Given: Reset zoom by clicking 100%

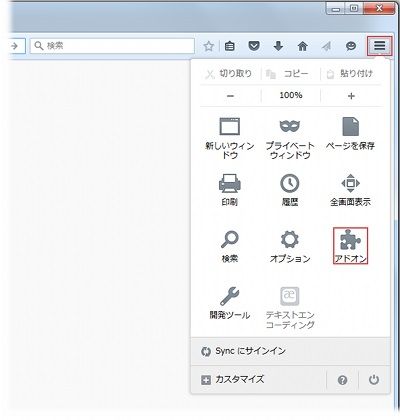Looking at the screenshot, I should point(291,96).
